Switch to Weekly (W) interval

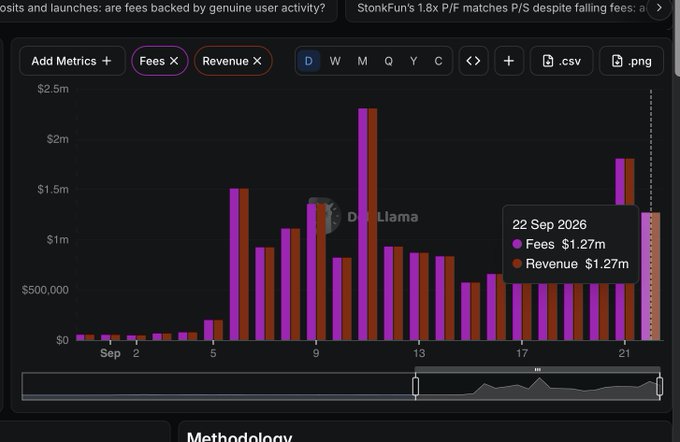[x=335, y=61]
